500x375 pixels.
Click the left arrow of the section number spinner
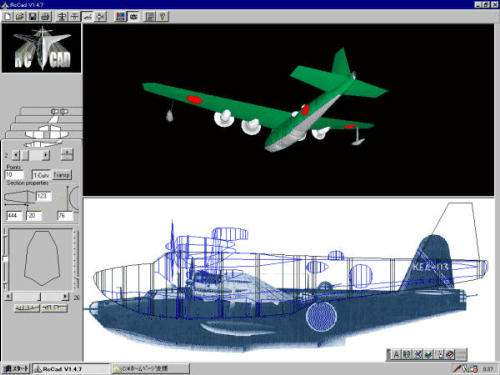(x=16, y=155)
